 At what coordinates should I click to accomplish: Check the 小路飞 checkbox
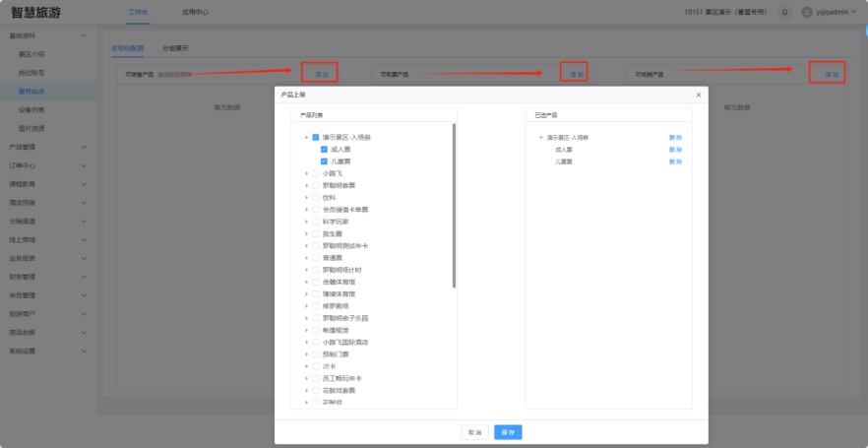click(315, 173)
